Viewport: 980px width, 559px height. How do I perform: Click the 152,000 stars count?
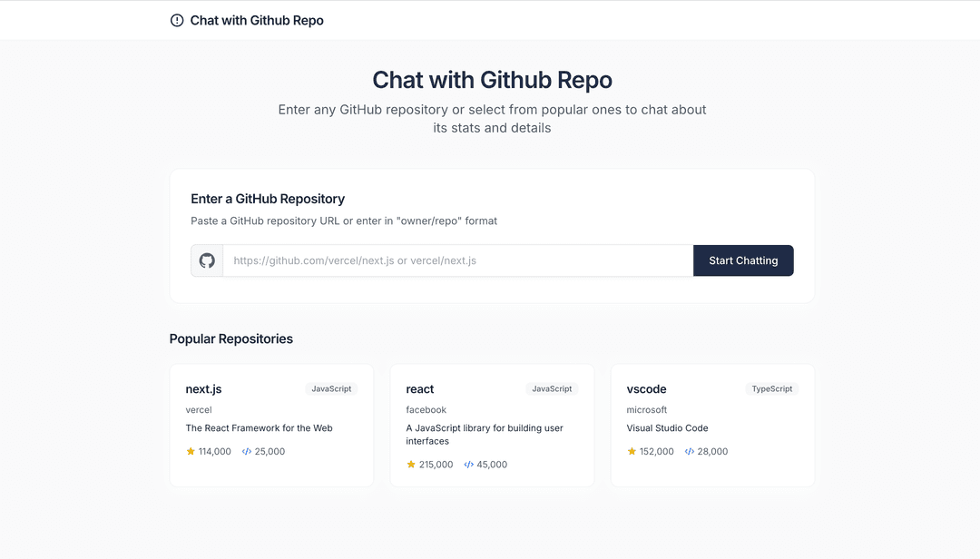click(x=656, y=451)
